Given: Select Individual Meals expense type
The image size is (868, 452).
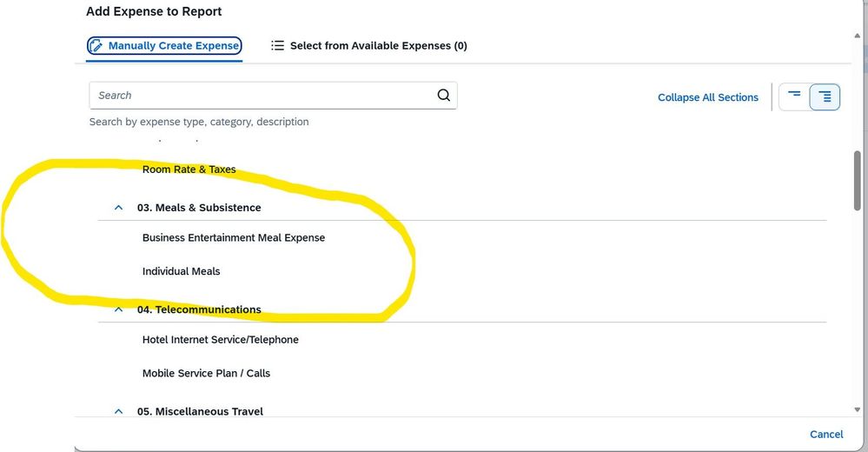Looking at the screenshot, I should (181, 271).
